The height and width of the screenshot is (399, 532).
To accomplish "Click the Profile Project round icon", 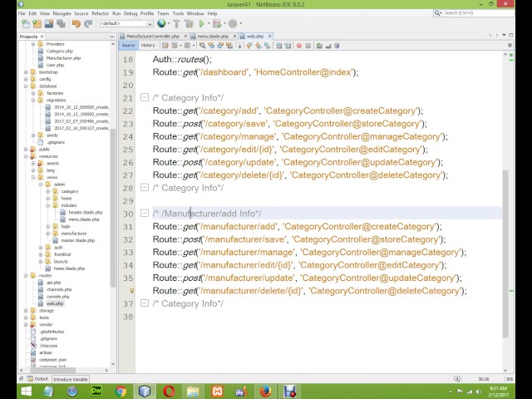I will [x=233, y=23].
